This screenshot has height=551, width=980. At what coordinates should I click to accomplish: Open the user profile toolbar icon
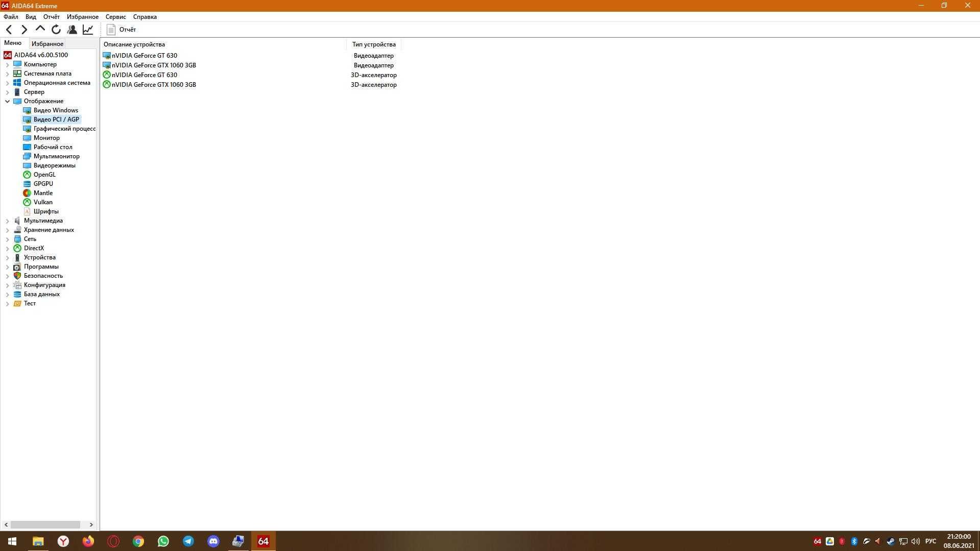pyautogui.click(x=72, y=30)
